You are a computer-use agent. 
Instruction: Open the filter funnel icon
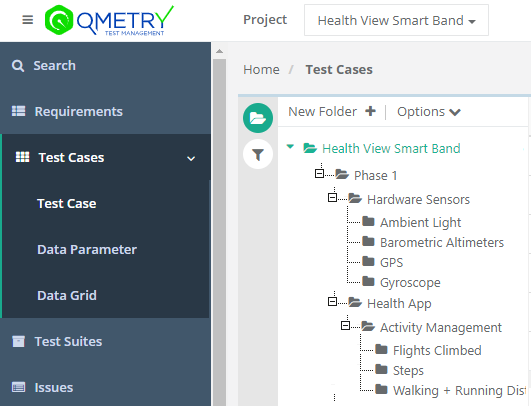(x=258, y=154)
